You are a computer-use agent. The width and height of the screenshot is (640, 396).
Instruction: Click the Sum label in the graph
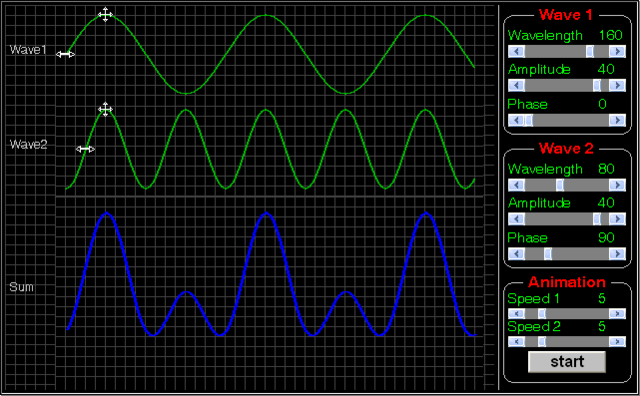tap(21, 287)
